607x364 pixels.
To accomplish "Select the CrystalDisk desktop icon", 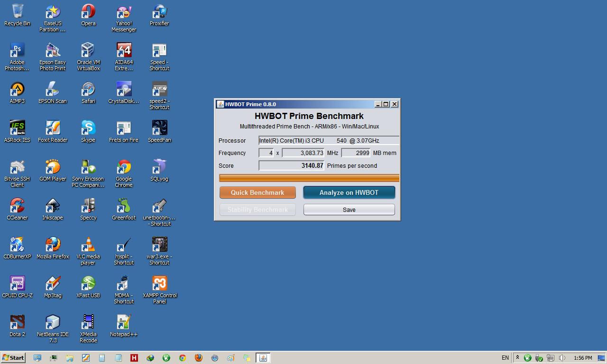I will point(124,92).
